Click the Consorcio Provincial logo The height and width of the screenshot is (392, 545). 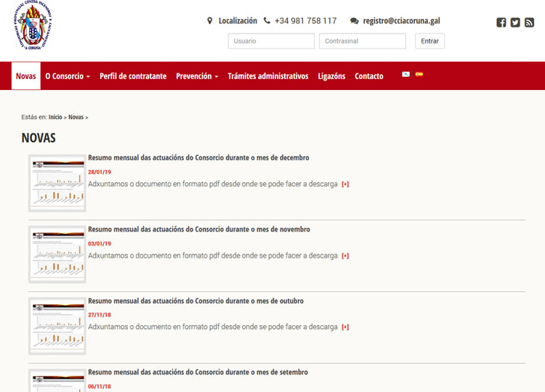click(33, 25)
